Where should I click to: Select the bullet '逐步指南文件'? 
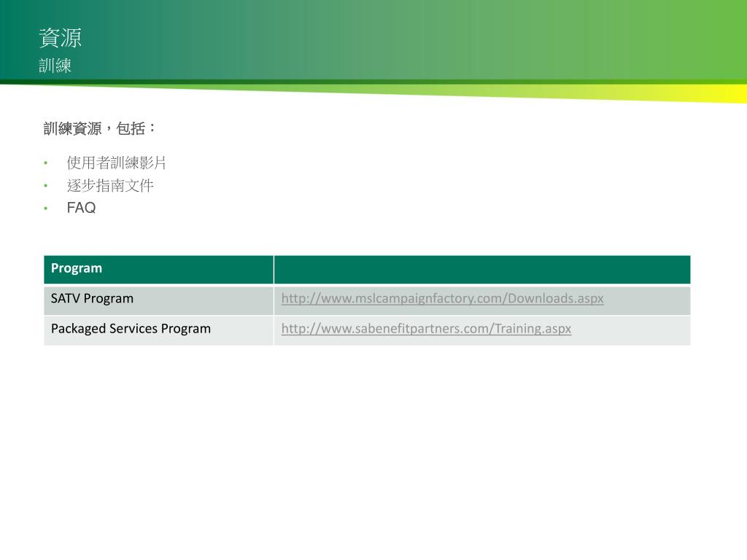pyautogui.click(x=110, y=185)
